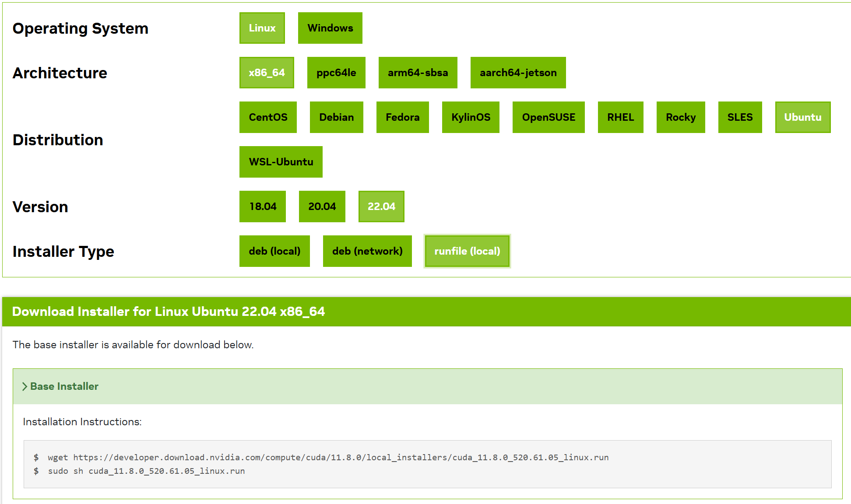Select the Windows operating system button

[x=330, y=28]
